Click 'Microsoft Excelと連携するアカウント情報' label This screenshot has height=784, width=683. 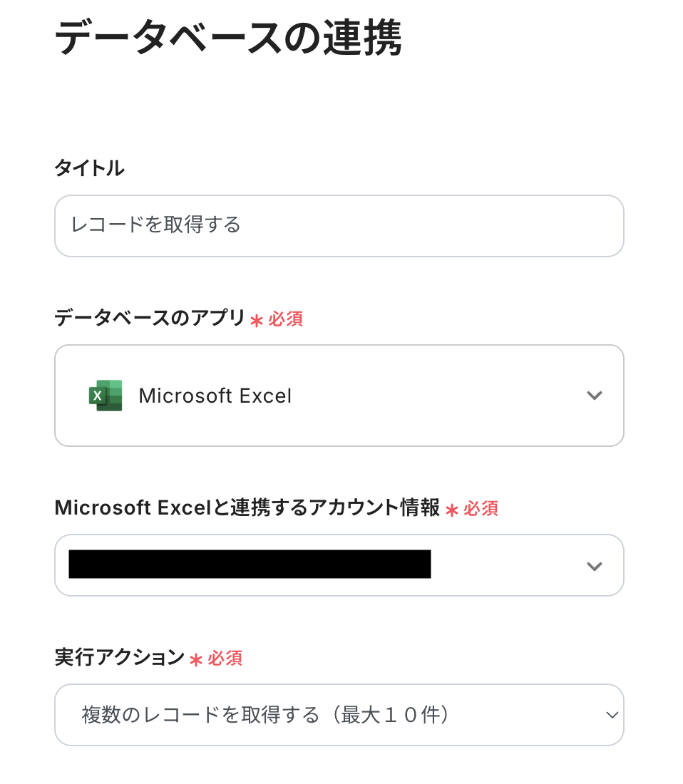coord(247,507)
